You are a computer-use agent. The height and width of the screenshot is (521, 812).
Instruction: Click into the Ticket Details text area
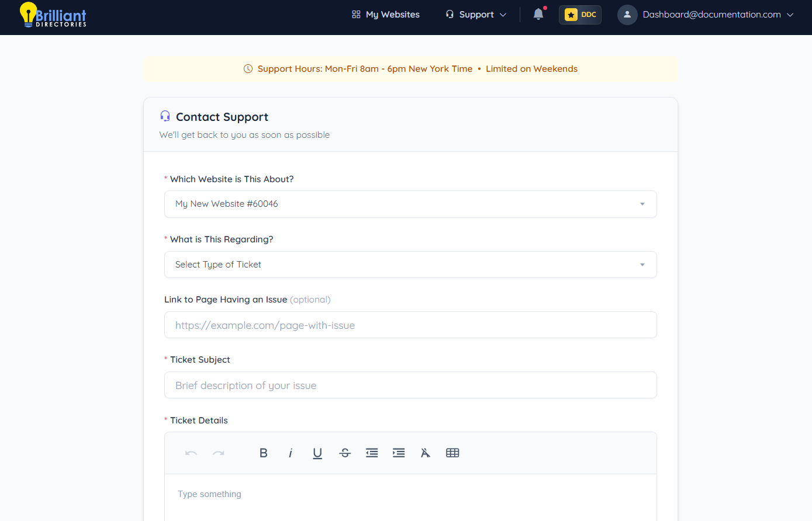coord(410,498)
